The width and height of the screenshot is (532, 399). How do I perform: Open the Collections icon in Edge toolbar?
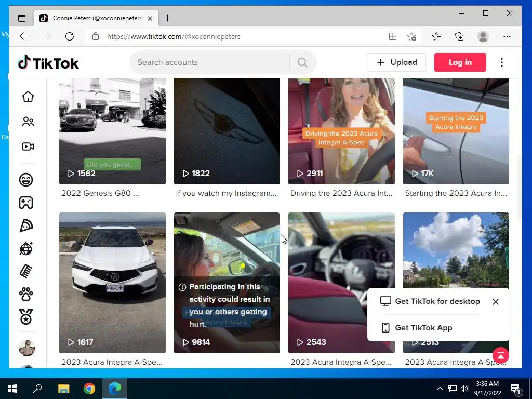click(459, 36)
